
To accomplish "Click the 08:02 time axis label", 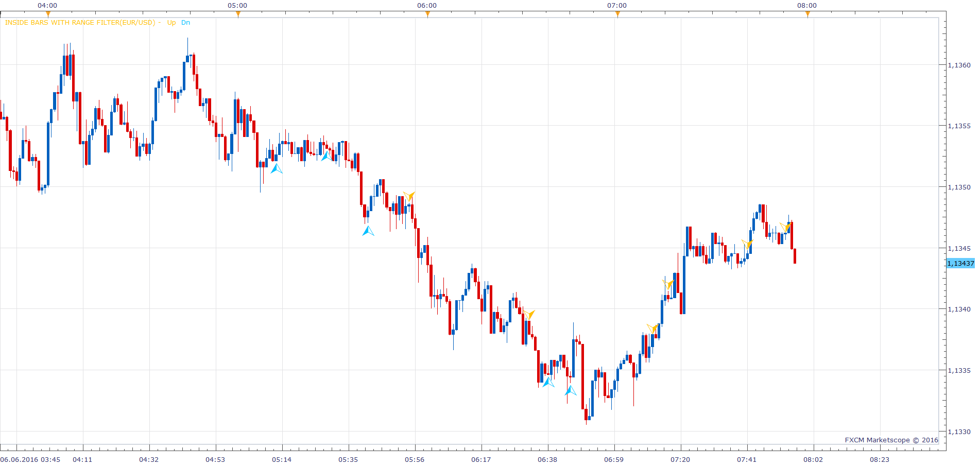I will 813,459.
